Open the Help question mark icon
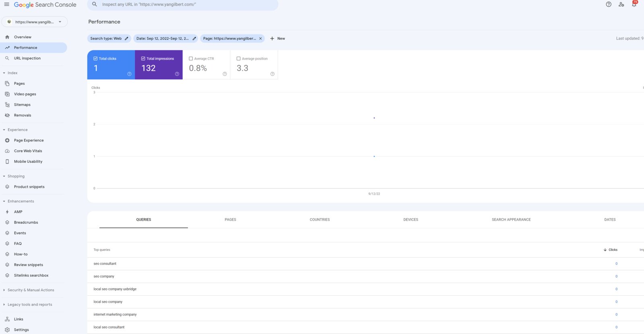644x334 pixels. click(x=609, y=4)
